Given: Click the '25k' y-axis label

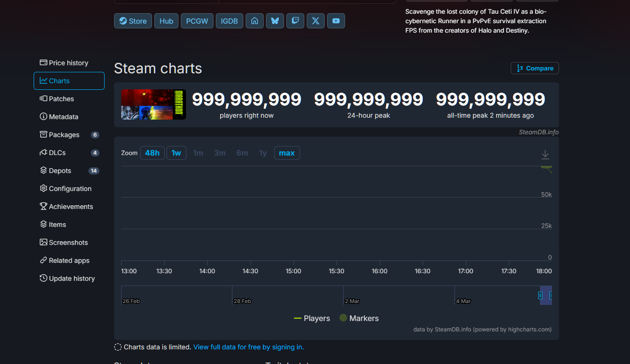Looking at the screenshot, I should point(547,226).
